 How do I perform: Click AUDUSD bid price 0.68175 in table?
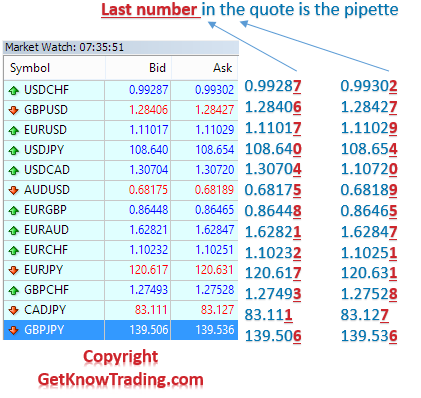(x=148, y=190)
